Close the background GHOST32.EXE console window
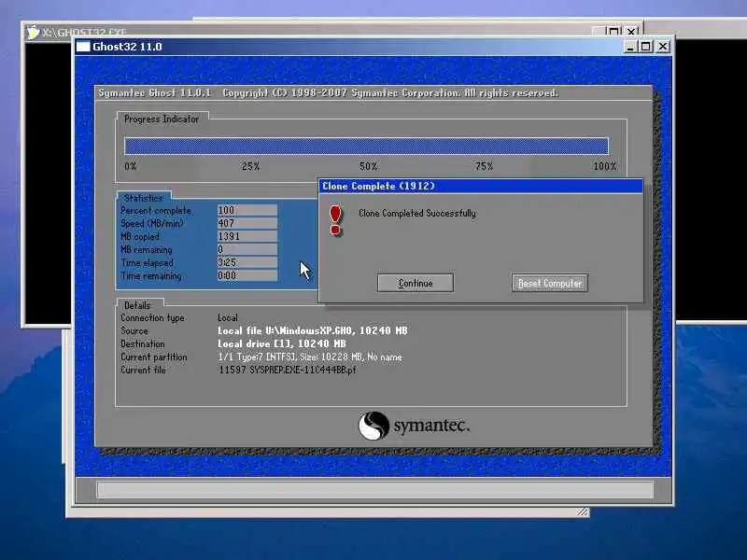The width and height of the screenshot is (747, 560). [631, 32]
